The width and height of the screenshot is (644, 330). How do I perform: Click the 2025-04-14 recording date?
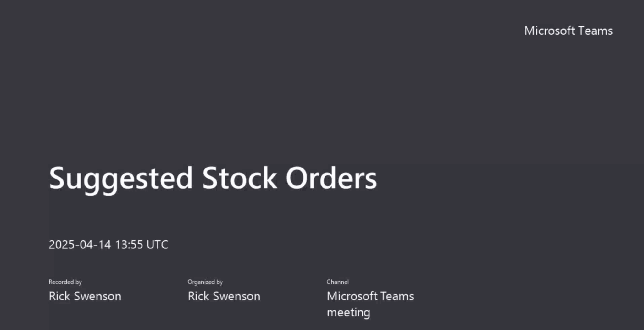80,245
